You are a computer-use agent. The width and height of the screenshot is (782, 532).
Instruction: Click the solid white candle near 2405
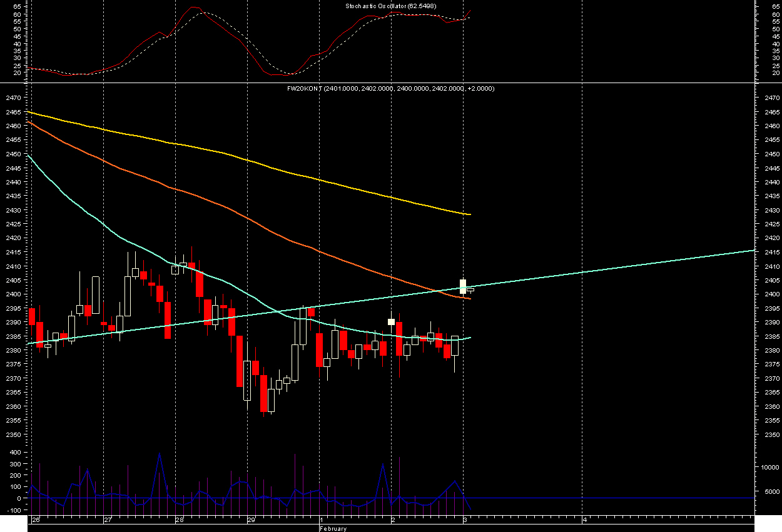click(463, 286)
